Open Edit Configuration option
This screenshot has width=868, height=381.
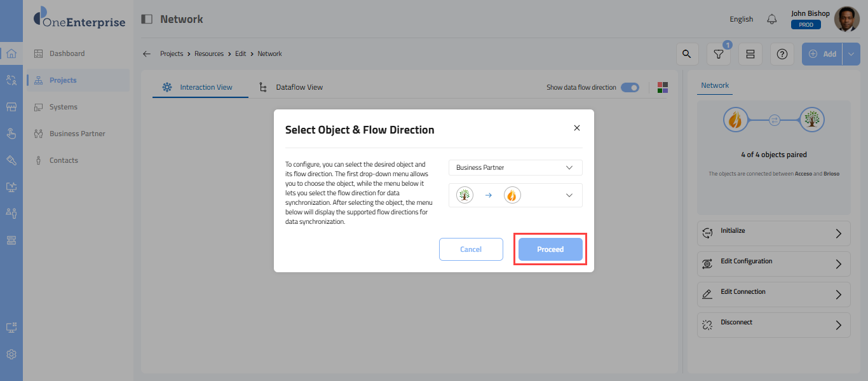773,263
